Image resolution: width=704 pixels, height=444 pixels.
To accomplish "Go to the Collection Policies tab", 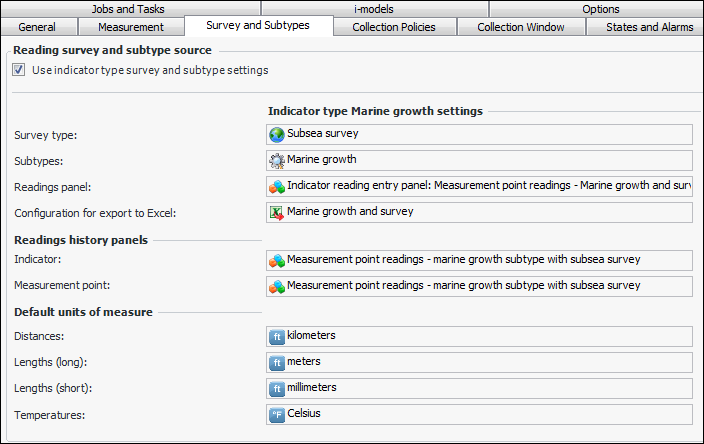I will point(394,27).
